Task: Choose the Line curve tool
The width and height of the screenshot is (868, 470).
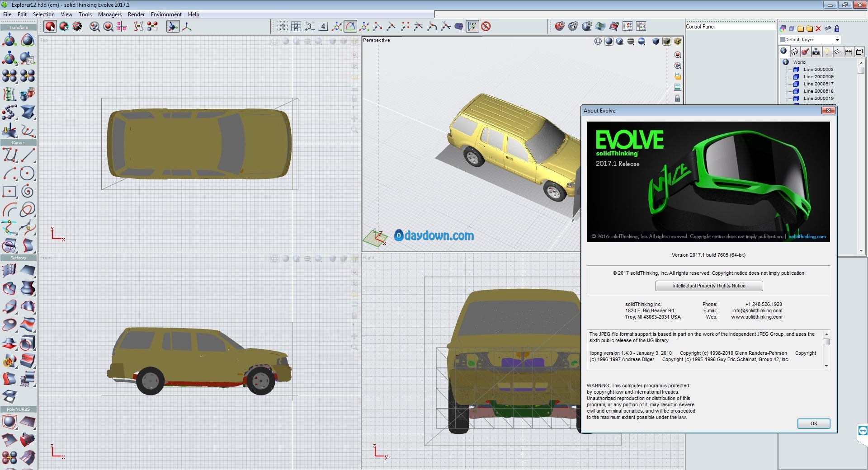Action: (27, 155)
